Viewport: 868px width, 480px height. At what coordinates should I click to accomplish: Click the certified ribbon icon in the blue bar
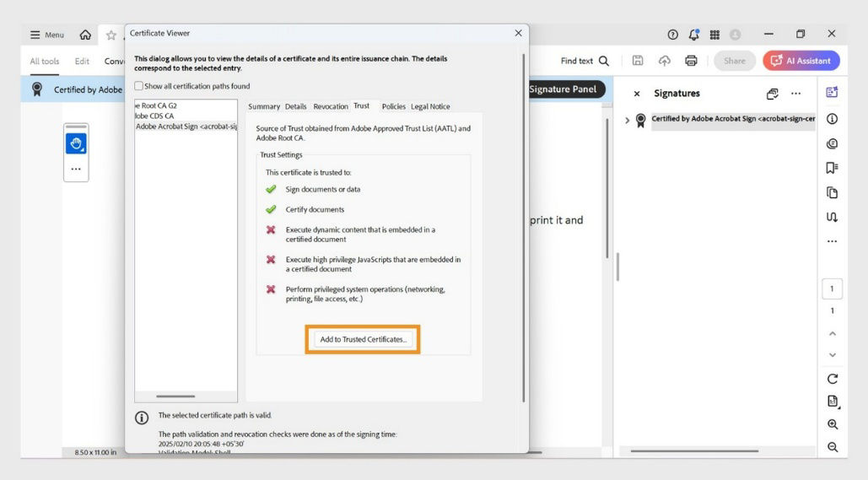coord(37,89)
